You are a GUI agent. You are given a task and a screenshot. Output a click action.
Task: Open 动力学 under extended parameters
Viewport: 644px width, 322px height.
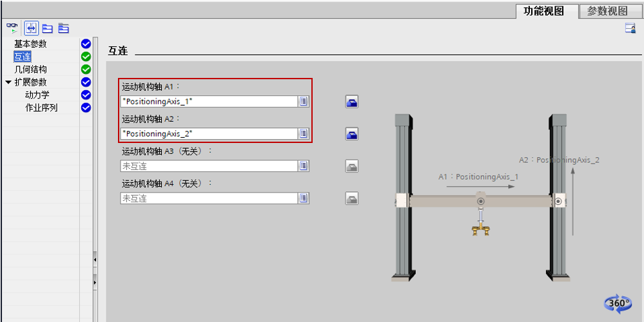point(37,95)
